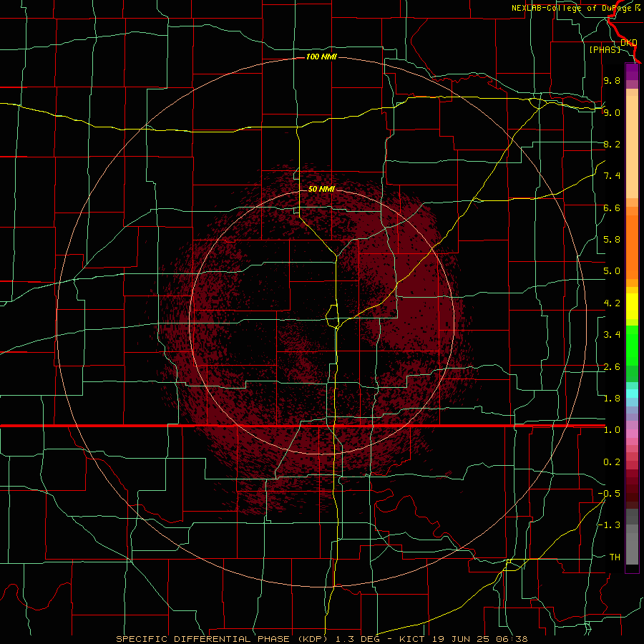The height and width of the screenshot is (644, 644).
Task: Click the 4.2 value on the legend
Action: point(612,303)
